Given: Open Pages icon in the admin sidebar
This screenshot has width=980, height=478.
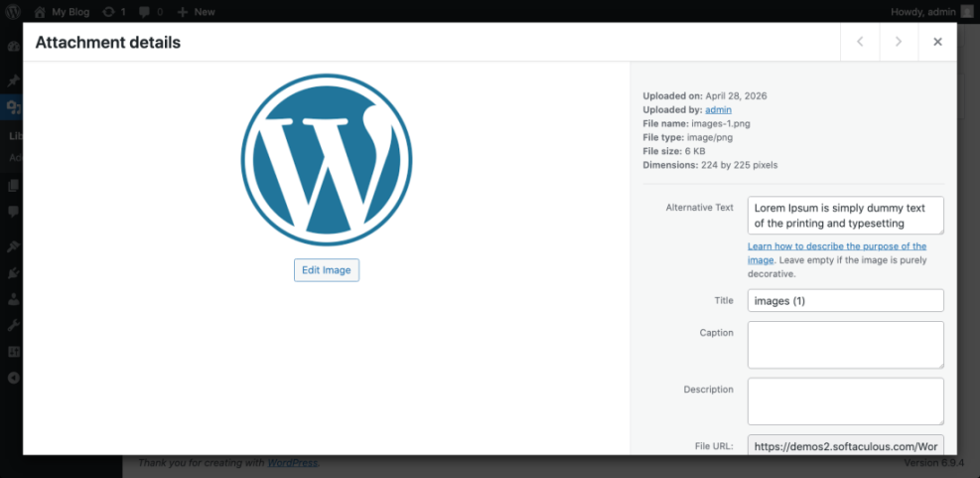Looking at the screenshot, I should 13,185.
